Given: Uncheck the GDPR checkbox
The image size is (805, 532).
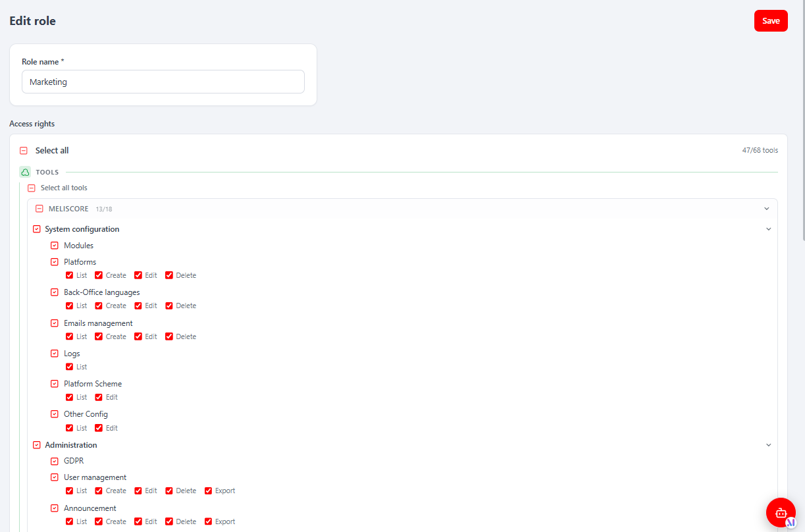Looking at the screenshot, I should coord(55,461).
